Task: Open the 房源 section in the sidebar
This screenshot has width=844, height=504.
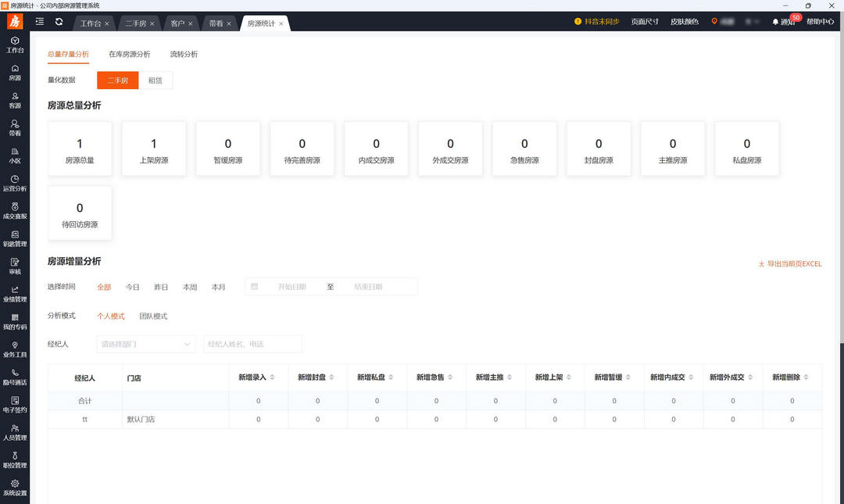Action: pos(15,73)
